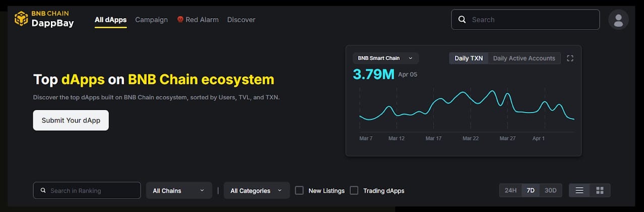The image size is (644, 212).
Task: Click the magnifier icon in top search bar
Action: [x=462, y=20]
